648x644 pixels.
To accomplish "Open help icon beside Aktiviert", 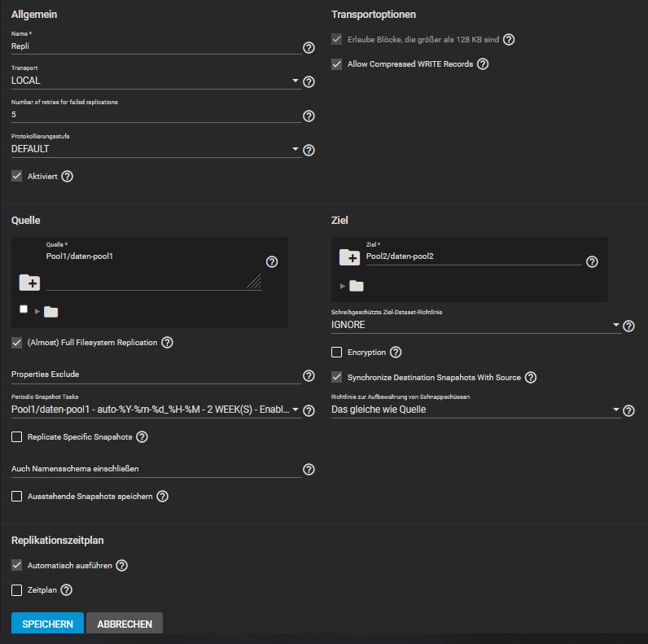I will (x=67, y=177).
